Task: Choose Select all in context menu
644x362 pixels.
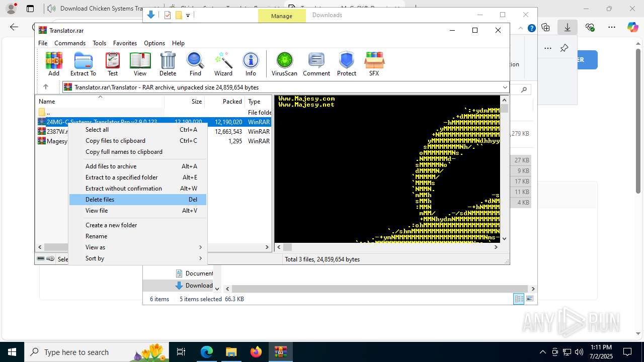Action: tap(138, 130)
